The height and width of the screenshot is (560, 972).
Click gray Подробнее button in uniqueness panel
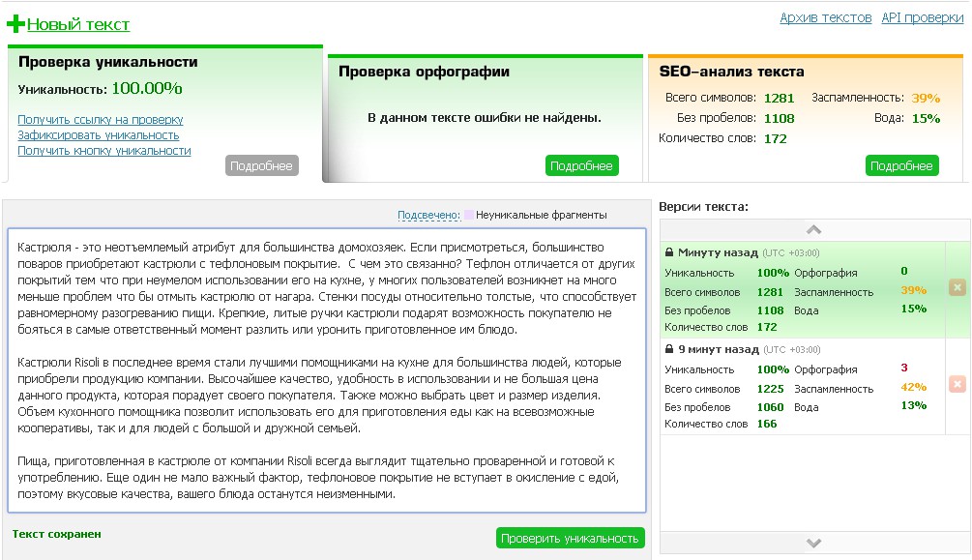(261, 165)
